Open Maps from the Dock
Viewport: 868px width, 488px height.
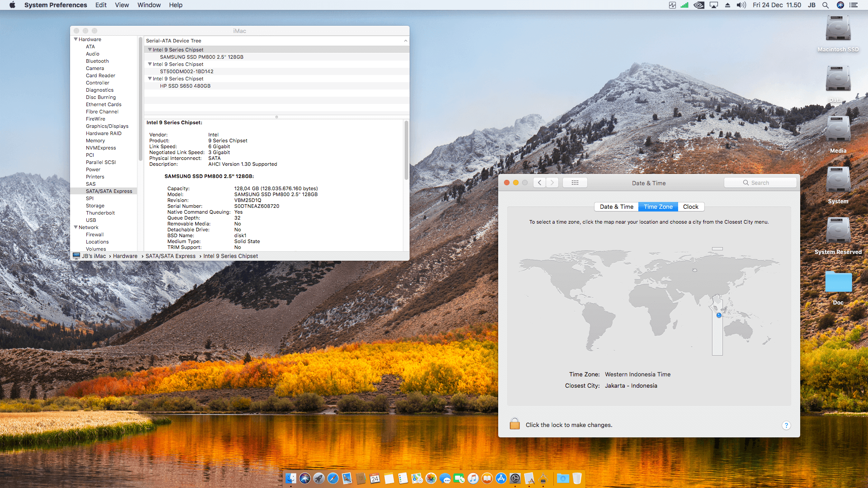(x=416, y=478)
